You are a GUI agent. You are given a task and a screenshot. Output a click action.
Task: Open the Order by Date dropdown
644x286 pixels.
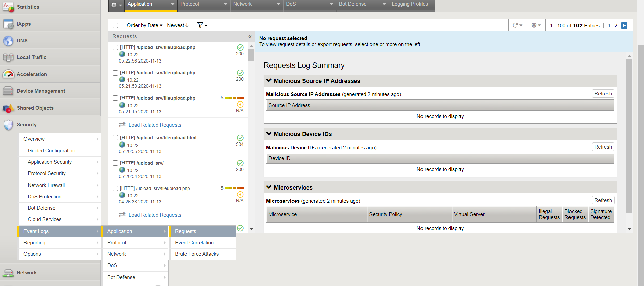(144, 25)
